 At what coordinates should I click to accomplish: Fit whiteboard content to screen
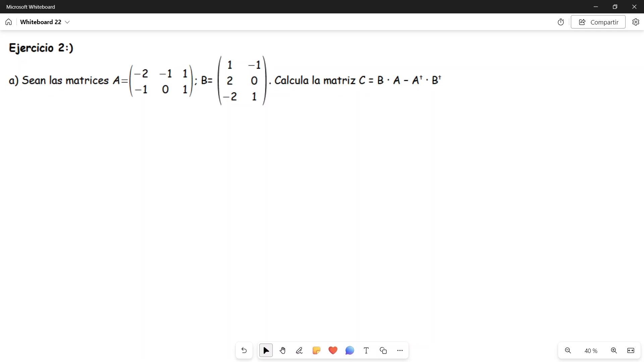pyautogui.click(x=631, y=351)
